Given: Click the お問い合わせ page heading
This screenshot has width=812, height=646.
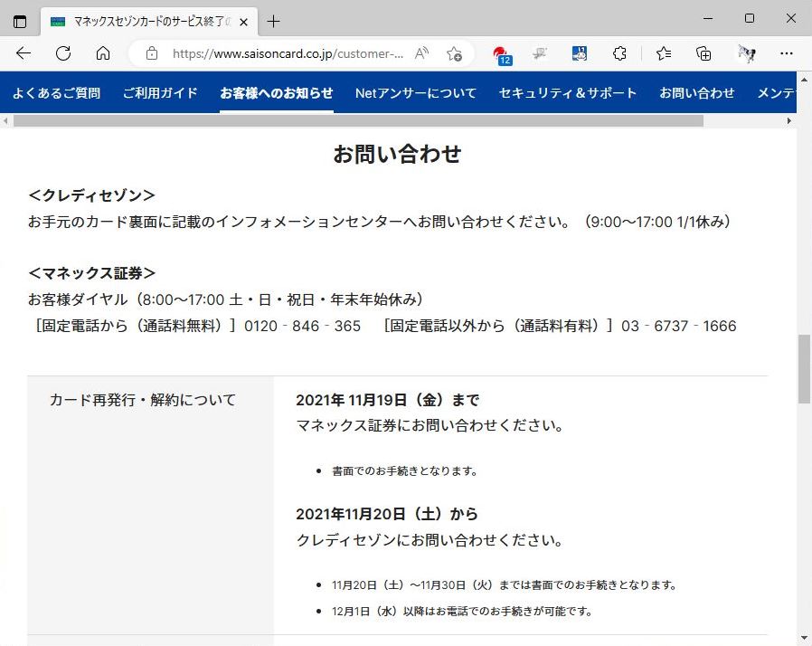Looking at the screenshot, I should pyautogui.click(x=397, y=155).
